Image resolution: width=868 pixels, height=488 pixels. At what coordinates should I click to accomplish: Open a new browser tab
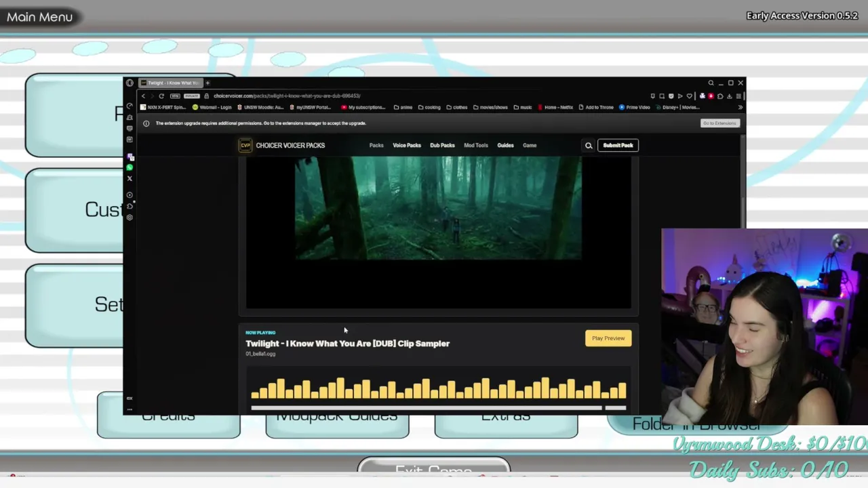pyautogui.click(x=208, y=83)
